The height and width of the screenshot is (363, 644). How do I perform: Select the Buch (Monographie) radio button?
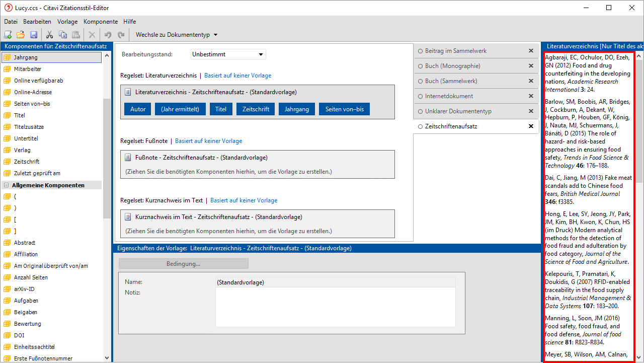420,66
